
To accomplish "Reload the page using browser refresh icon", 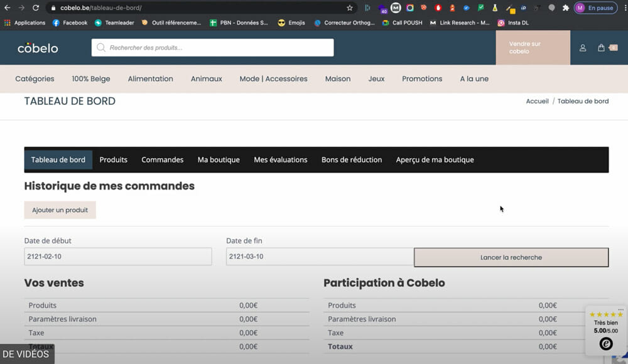I will [x=36, y=8].
